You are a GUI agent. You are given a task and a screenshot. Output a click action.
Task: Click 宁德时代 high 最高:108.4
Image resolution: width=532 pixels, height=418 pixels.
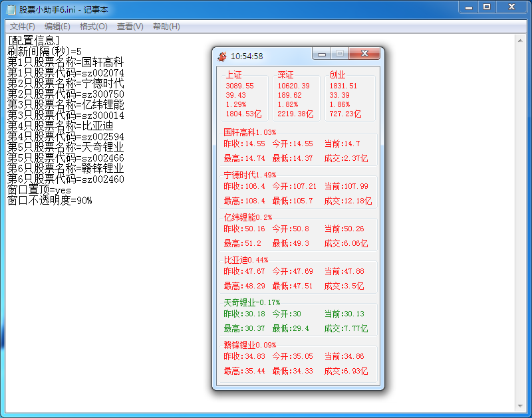[244, 201]
